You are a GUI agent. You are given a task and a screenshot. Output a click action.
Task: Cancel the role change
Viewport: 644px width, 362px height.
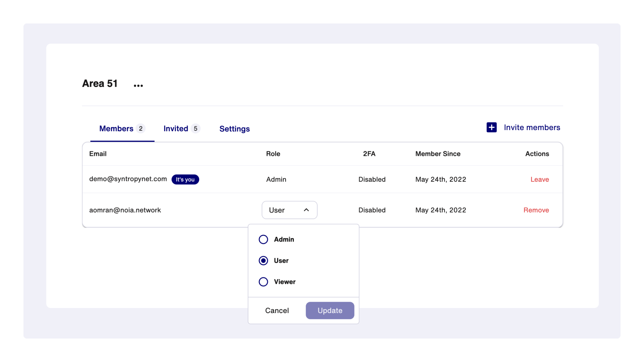(277, 310)
